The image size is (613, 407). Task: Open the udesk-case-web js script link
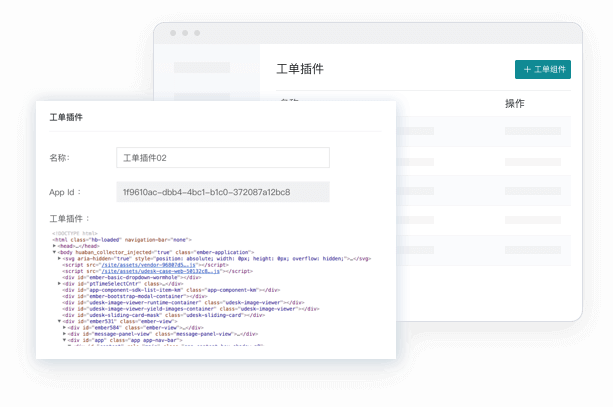pyautogui.click(x=161, y=271)
